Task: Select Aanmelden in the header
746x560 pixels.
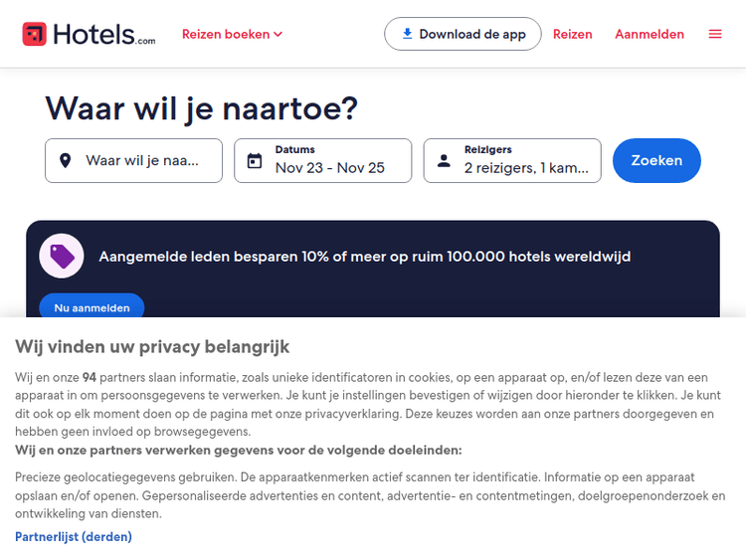Action: coord(650,34)
